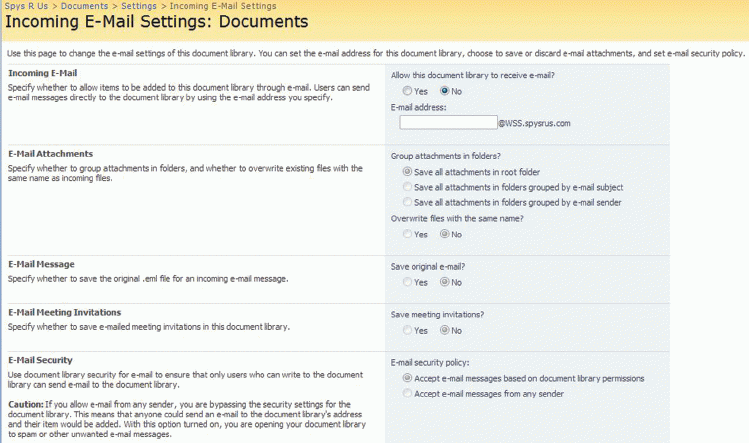Click the @WSS.spysrus.com domain text
The width and height of the screenshot is (749, 443).
[535, 123]
